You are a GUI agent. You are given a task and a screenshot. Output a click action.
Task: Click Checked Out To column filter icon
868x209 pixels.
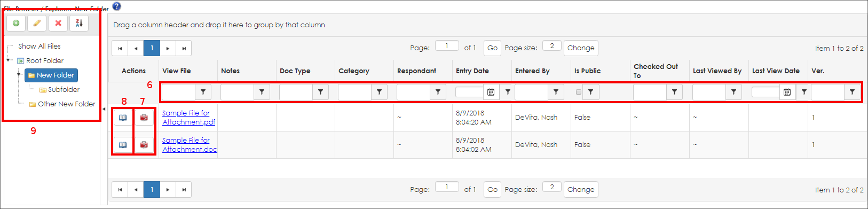674,92
